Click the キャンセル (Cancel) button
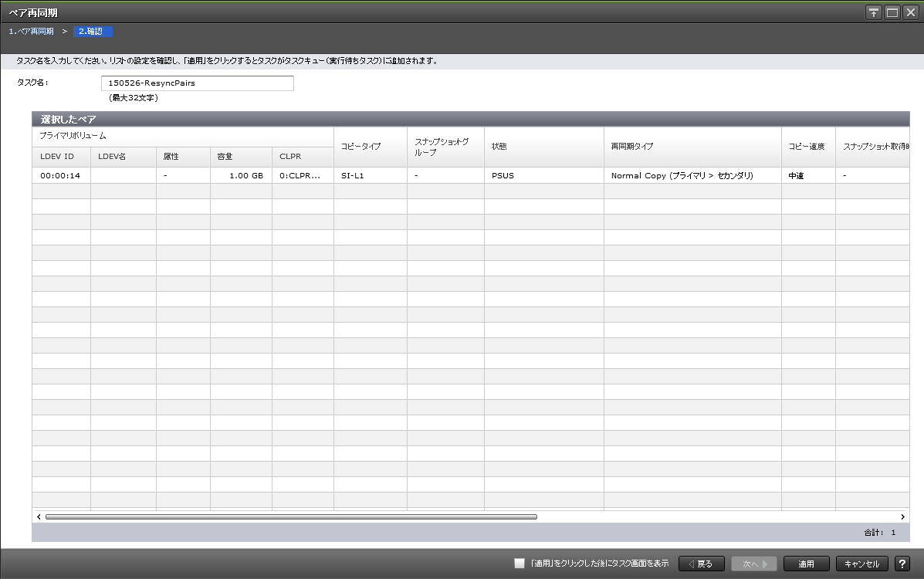This screenshot has width=924, height=579. tap(861, 564)
